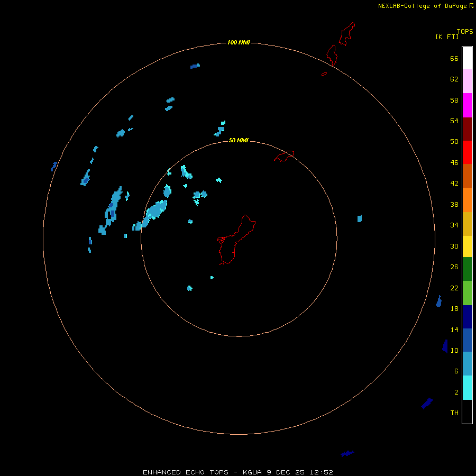Click the light green legend swatch
Screen dimensions: 476x476
(467, 293)
